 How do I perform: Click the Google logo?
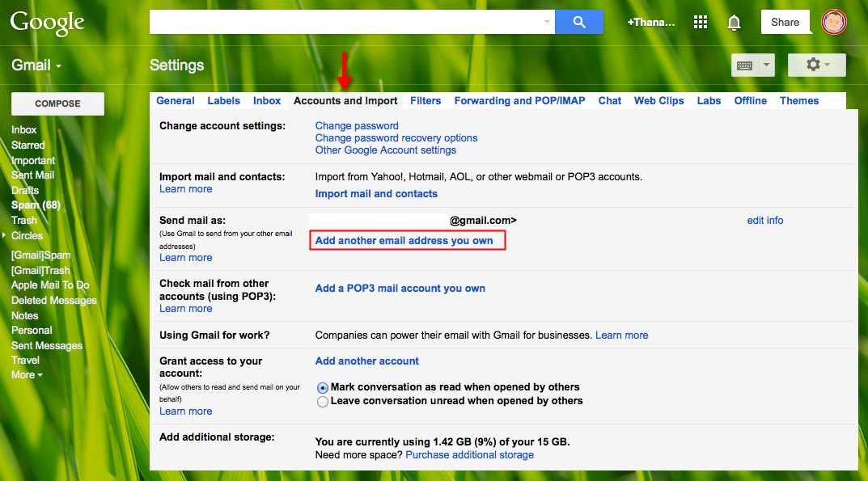coord(48,23)
